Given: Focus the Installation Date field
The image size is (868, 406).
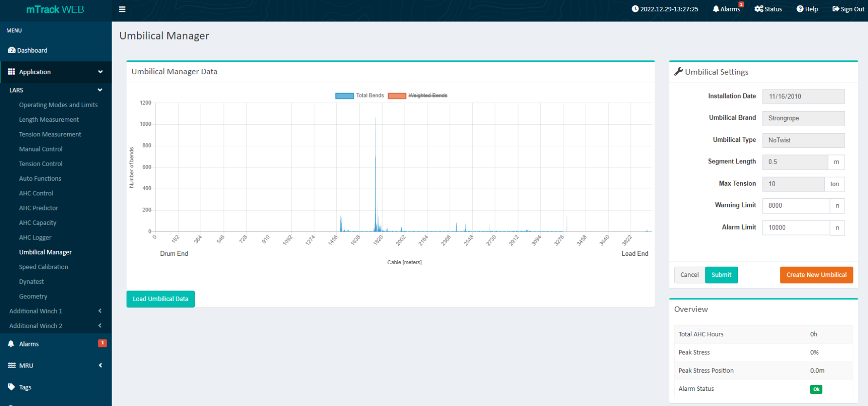Looking at the screenshot, I should click(x=803, y=97).
